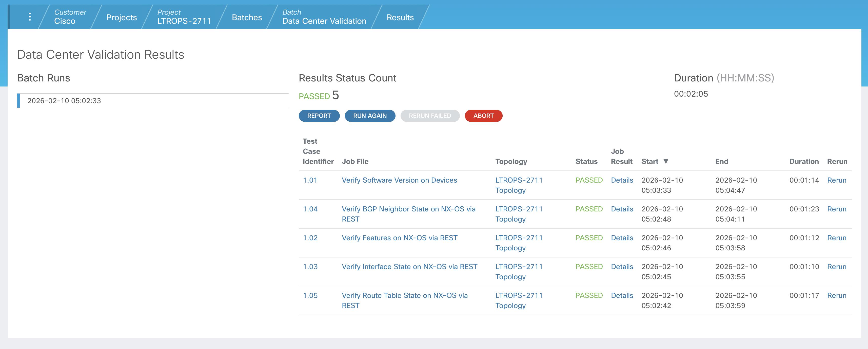Click the Start column sort arrow

coord(666,161)
